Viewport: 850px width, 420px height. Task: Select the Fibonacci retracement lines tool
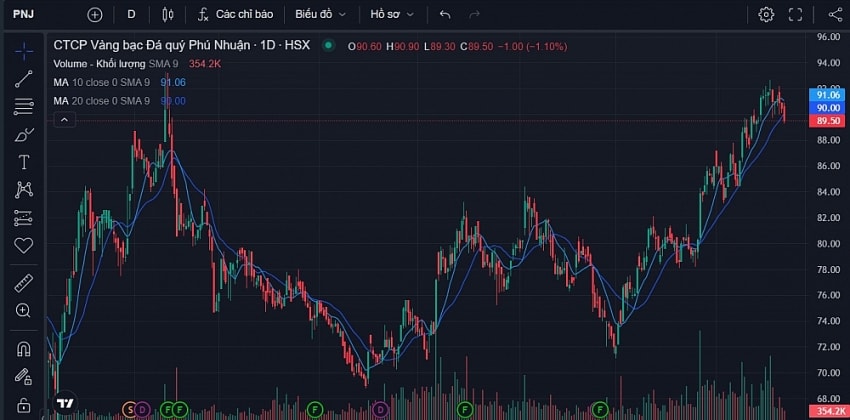point(24,107)
